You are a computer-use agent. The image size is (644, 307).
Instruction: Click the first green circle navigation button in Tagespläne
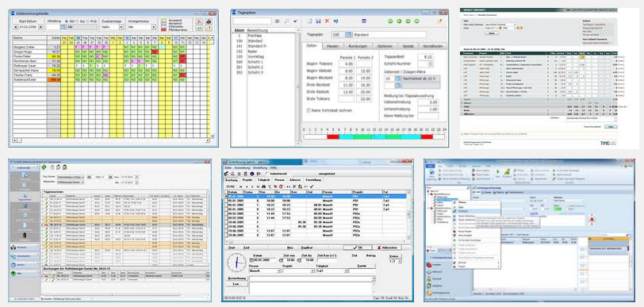[390, 21]
